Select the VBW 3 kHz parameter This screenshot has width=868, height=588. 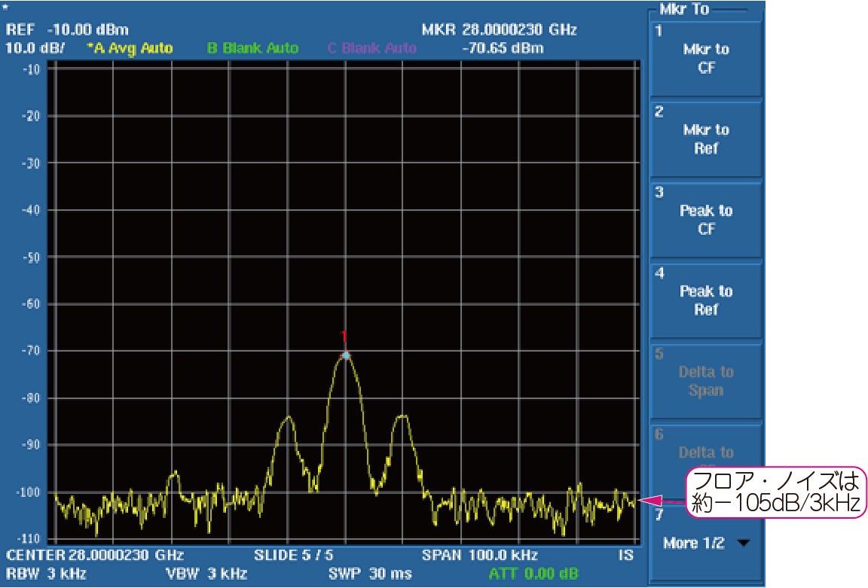pyautogui.click(x=206, y=574)
